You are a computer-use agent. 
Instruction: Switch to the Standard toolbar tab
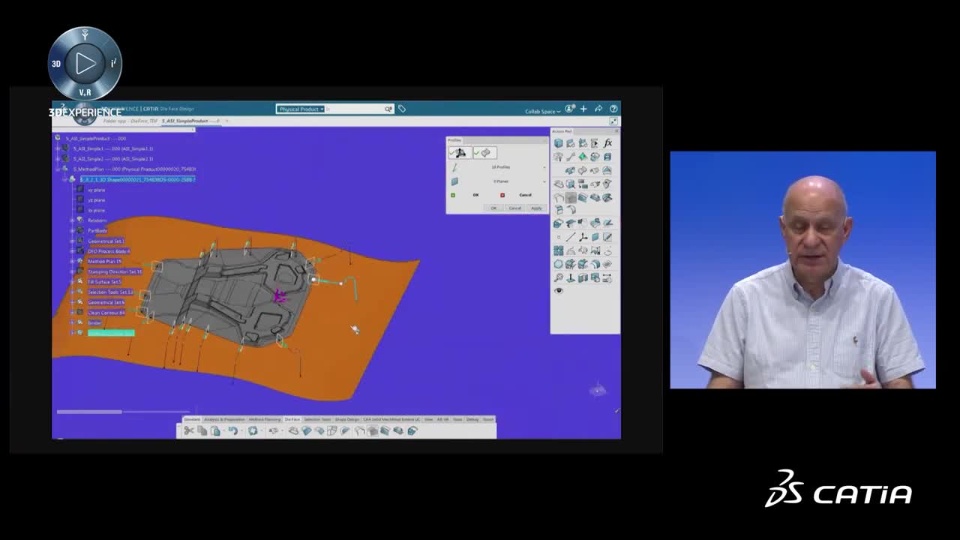coord(192,419)
